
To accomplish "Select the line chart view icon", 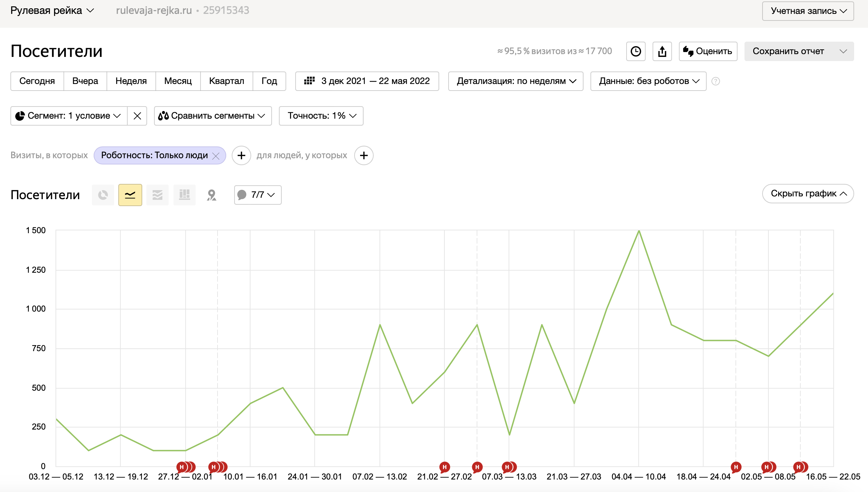I will 130,195.
